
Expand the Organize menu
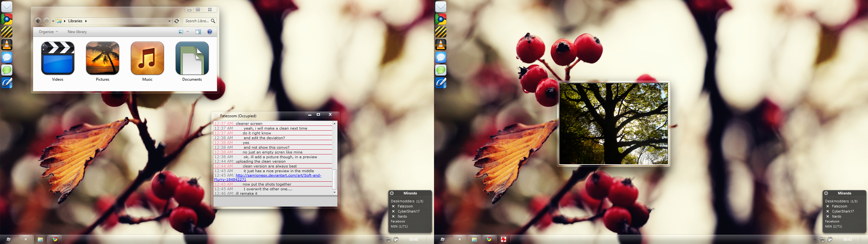[x=48, y=32]
